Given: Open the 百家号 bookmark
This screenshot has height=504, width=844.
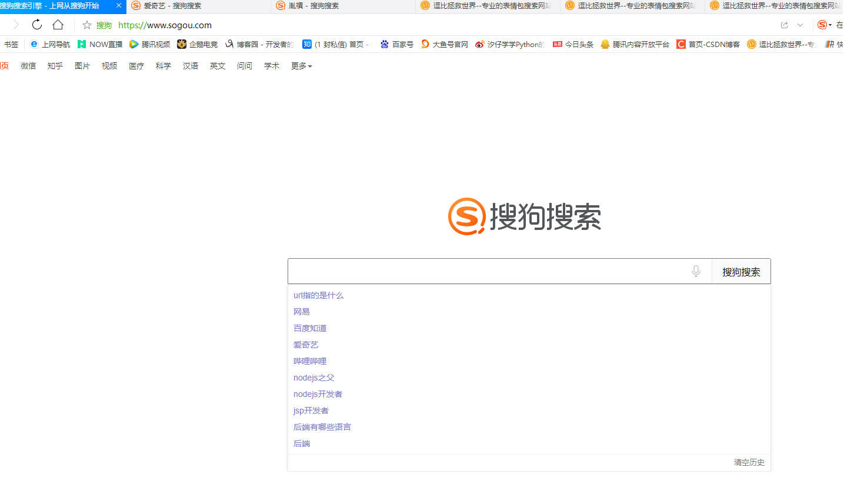Looking at the screenshot, I should pos(397,44).
